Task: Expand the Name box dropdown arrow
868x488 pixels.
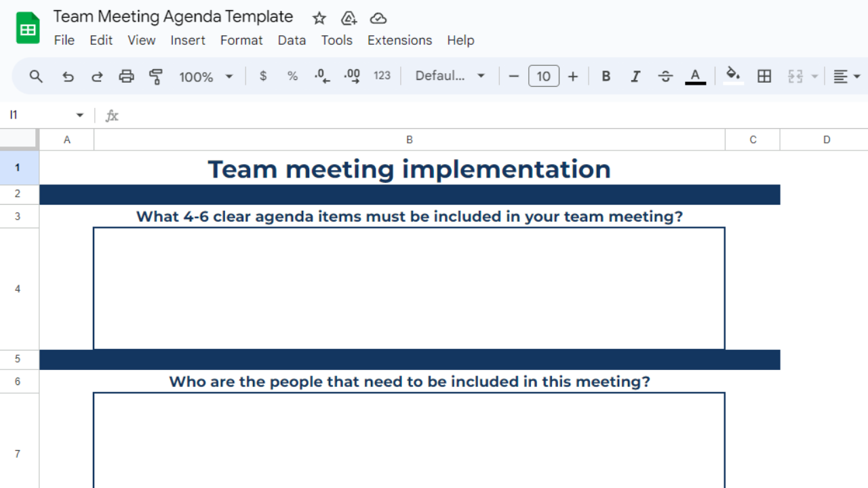Action: pyautogui.click(x=80, y=115)
